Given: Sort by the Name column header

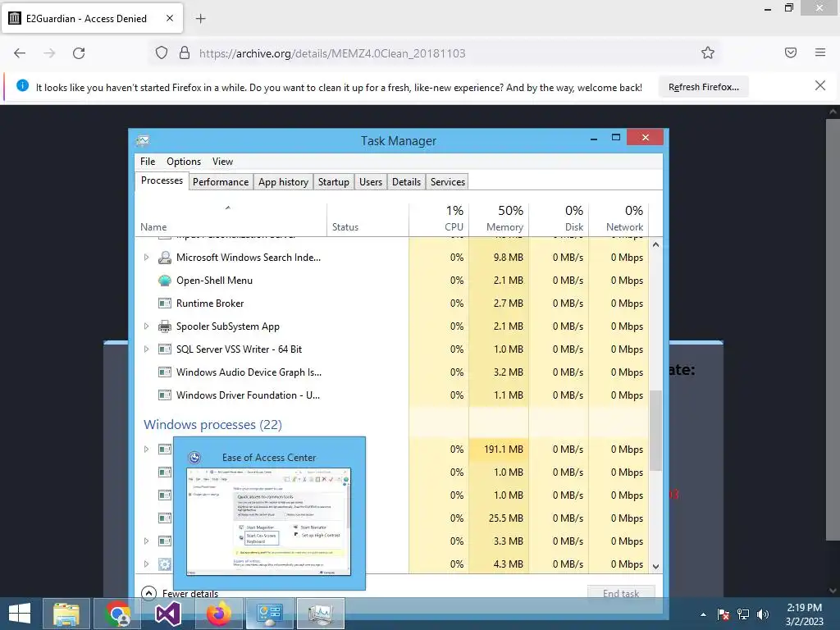Looking at the screenshot, I should [x=231, y=218].
